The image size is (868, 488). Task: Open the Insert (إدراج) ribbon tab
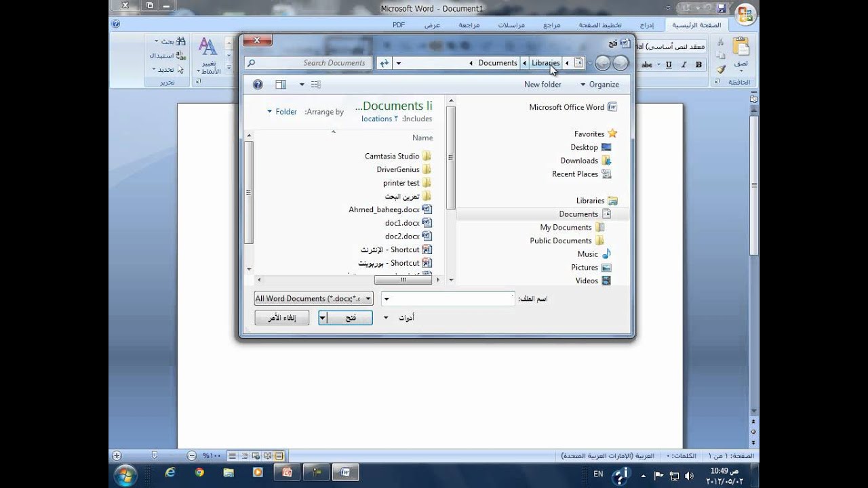click(647, 25)
